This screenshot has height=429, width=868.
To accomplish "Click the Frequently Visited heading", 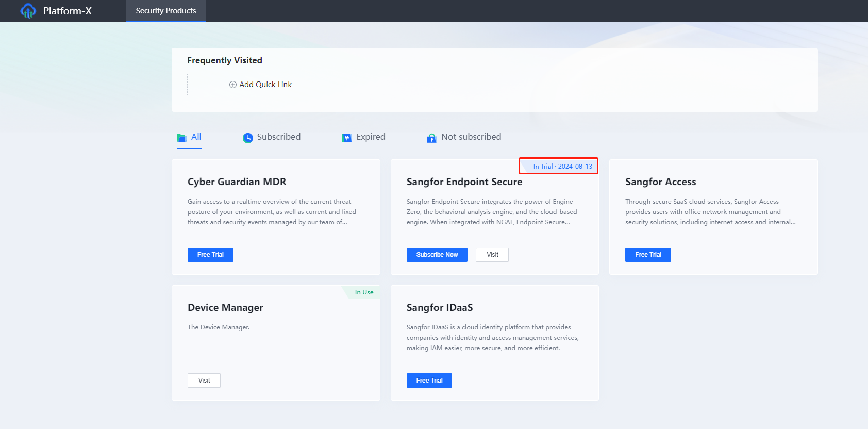I will click(x=225, y=60).
